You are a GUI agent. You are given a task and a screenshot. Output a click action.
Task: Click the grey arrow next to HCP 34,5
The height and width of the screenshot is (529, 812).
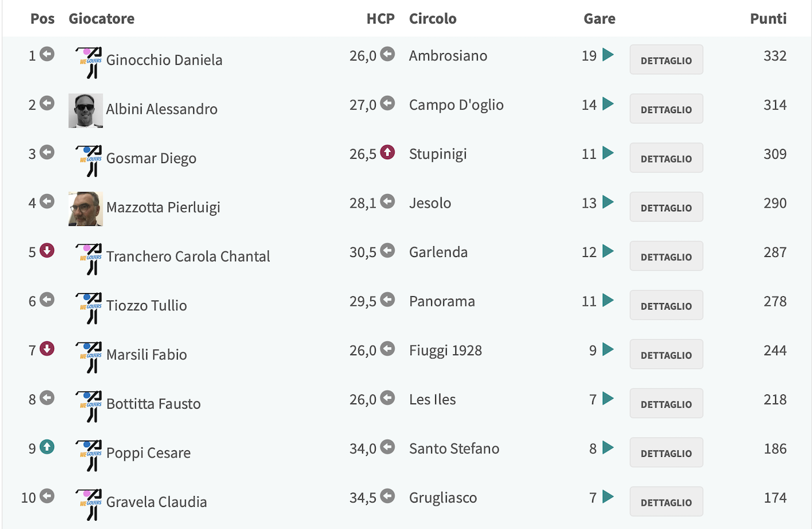pyautogui.click(x=388, y=496)
